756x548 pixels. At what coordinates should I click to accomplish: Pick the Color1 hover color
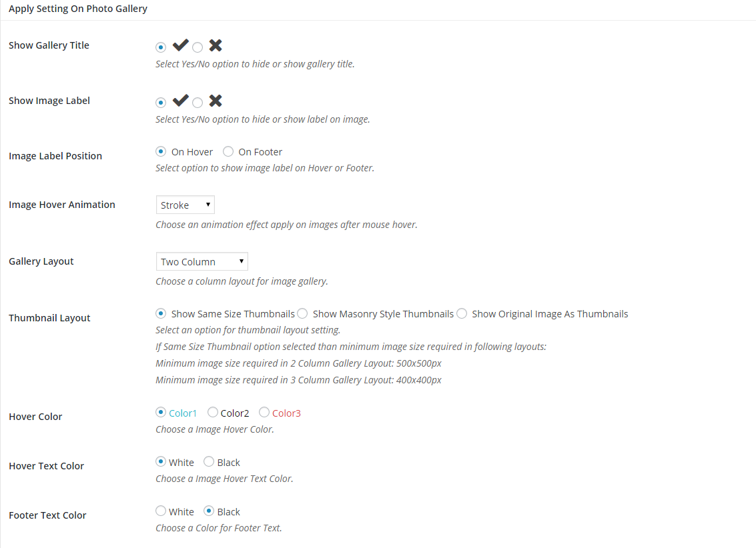point(161,413)
